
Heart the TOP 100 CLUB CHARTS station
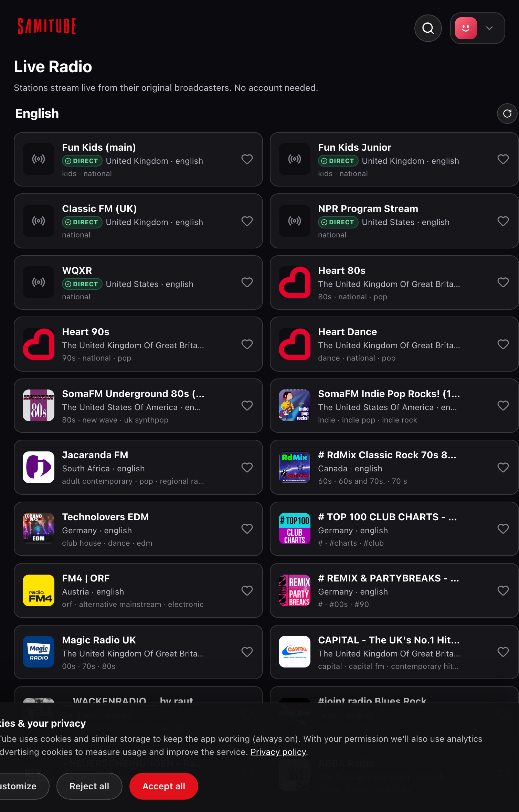point(503,529)
